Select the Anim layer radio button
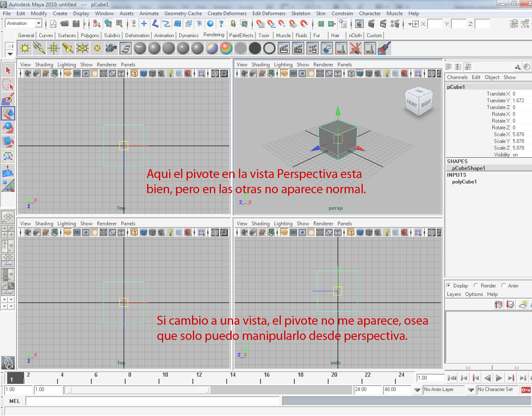Image resolution: width=532 pixels, height=416 pixels. [503, 285]
